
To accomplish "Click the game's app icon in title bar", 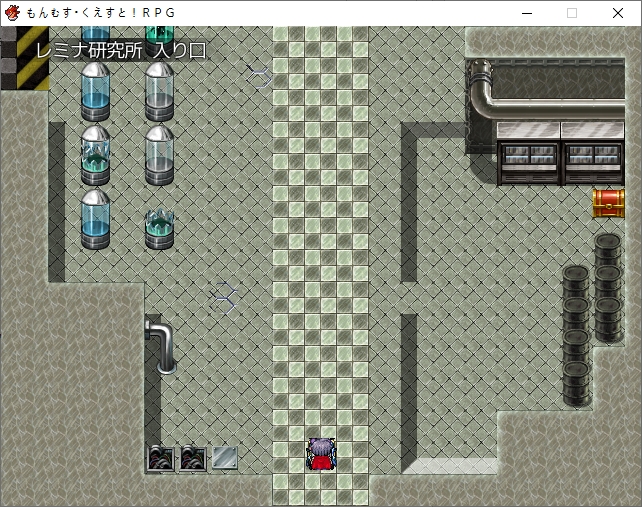I will [x=12, y=13].
